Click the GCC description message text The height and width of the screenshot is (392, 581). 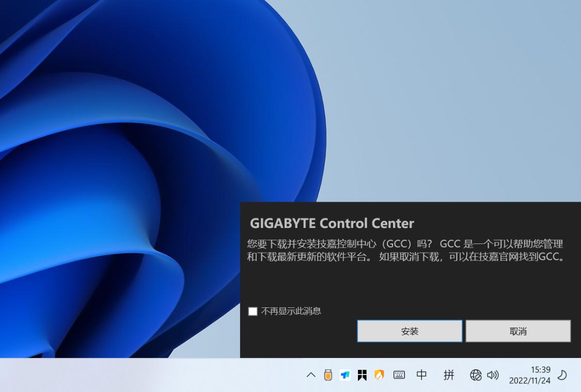point(406,250)
